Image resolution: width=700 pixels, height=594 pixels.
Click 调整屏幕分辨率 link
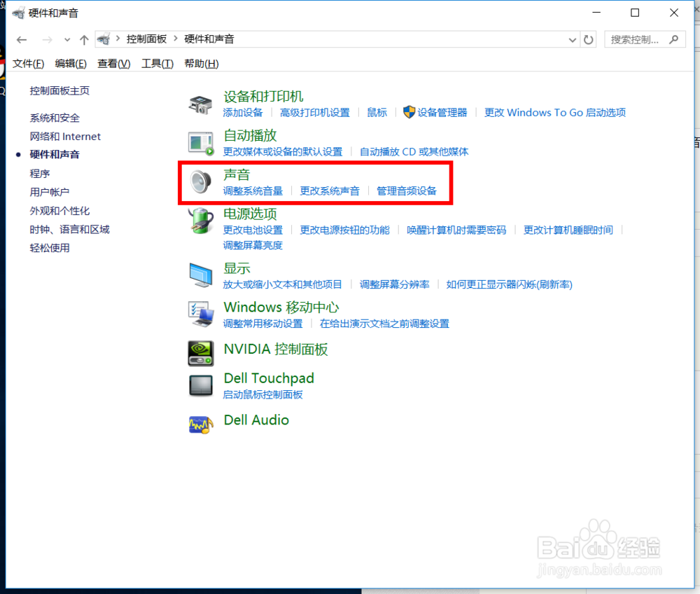[394, 284]
